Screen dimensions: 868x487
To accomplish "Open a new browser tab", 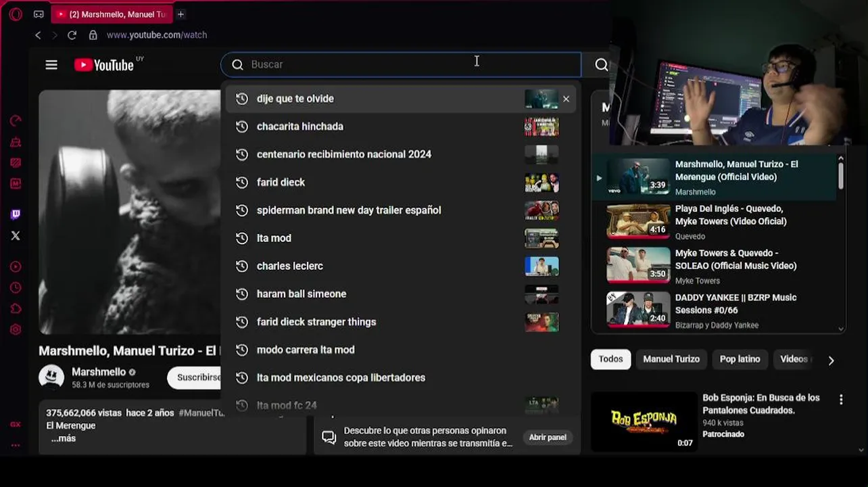I will pos(180,14).
